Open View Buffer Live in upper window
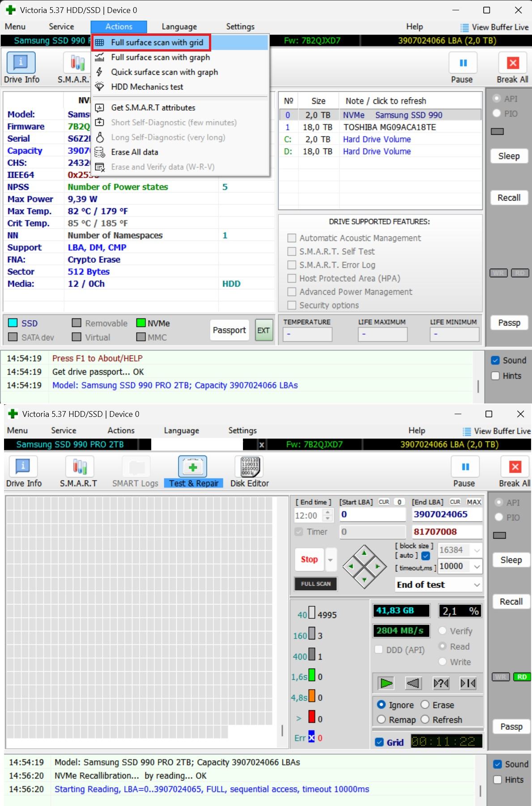Screen dimensions: 532x806 click(494, 27)
